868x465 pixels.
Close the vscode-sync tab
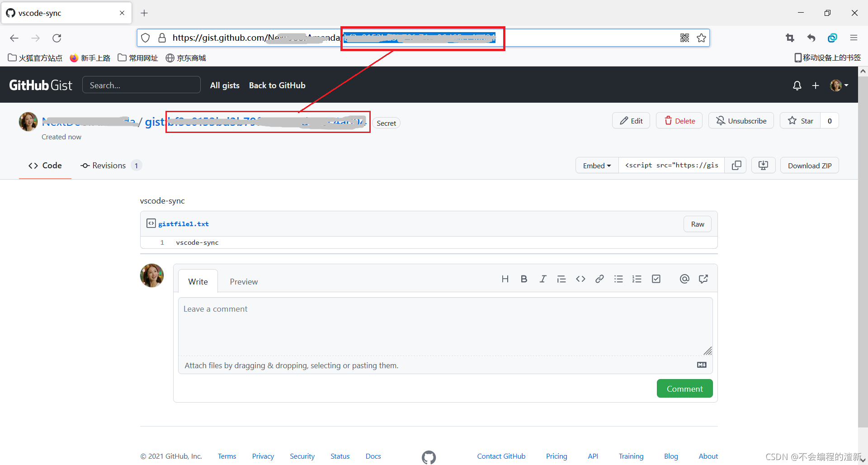(122, 13)
